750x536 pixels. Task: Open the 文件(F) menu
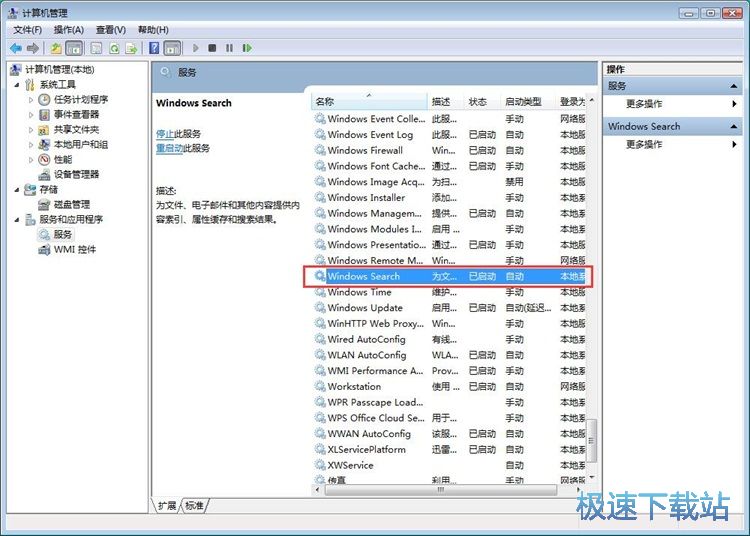27,30
